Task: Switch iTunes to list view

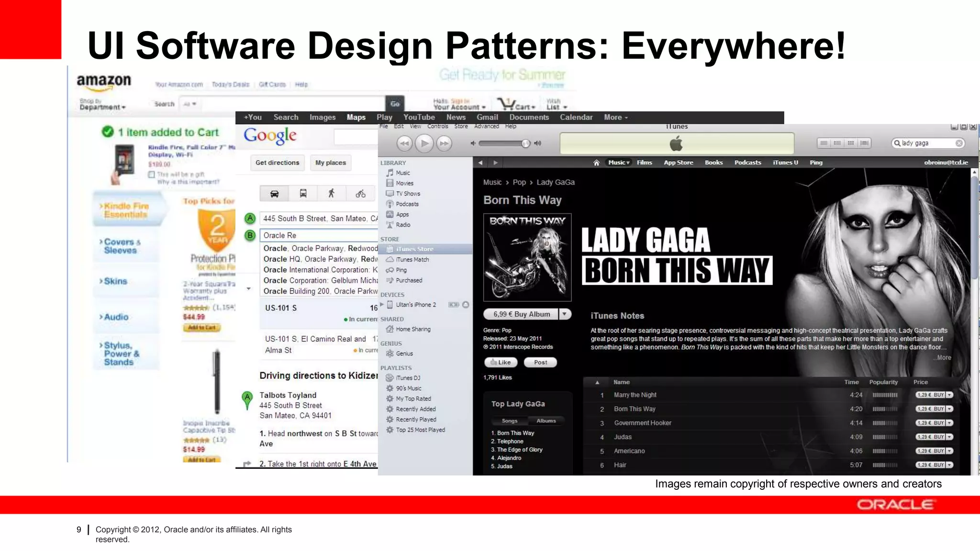Action: tap(824, 143)
